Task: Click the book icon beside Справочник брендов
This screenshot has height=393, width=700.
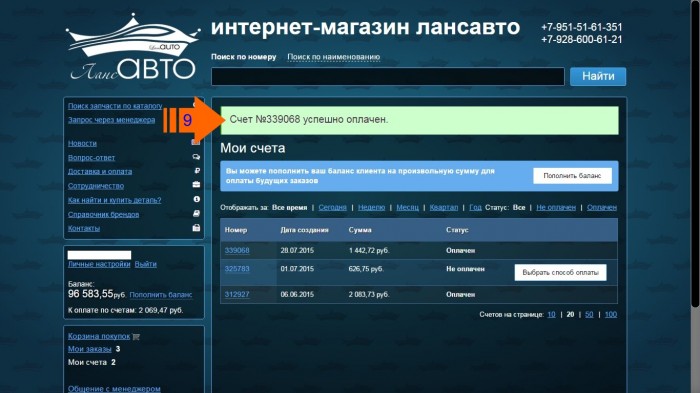Action: [x=196, y=213]
